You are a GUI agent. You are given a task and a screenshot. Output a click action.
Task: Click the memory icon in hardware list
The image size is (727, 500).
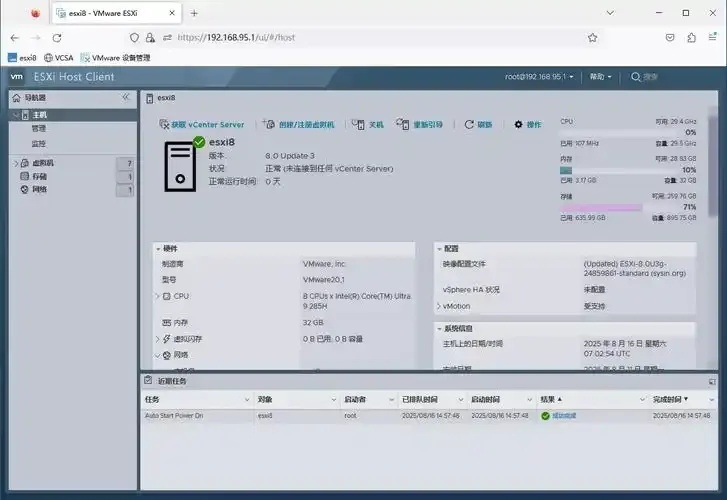(x=167, y=323)
